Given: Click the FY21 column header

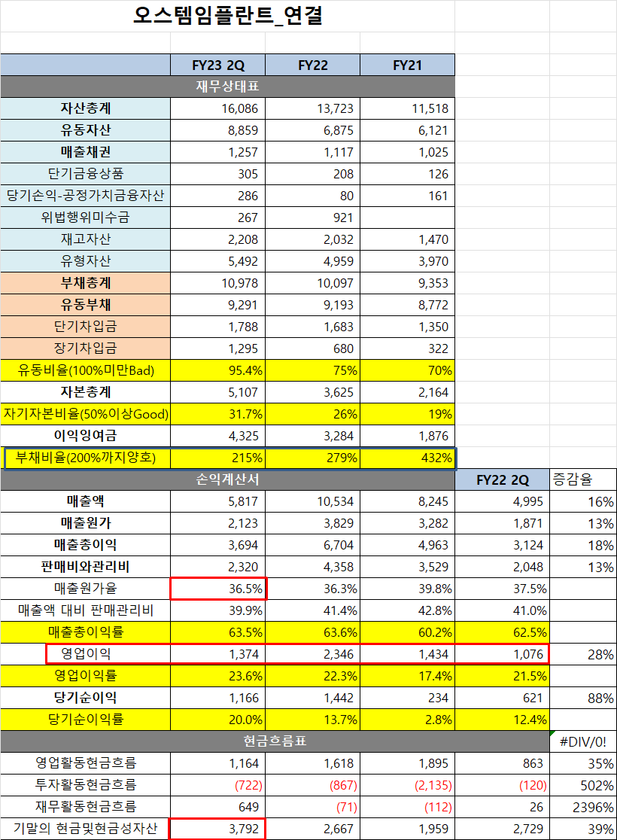Looking at the screenshot, I should point(407,65).
